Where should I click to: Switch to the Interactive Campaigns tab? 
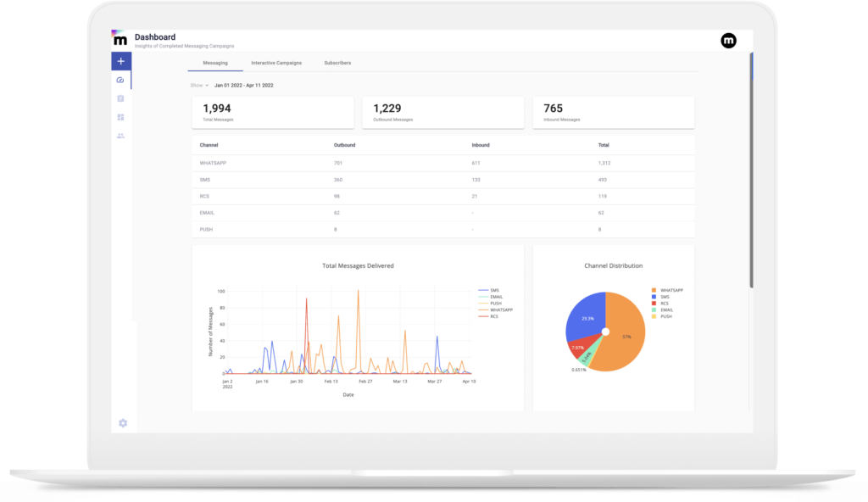(276, 63)
